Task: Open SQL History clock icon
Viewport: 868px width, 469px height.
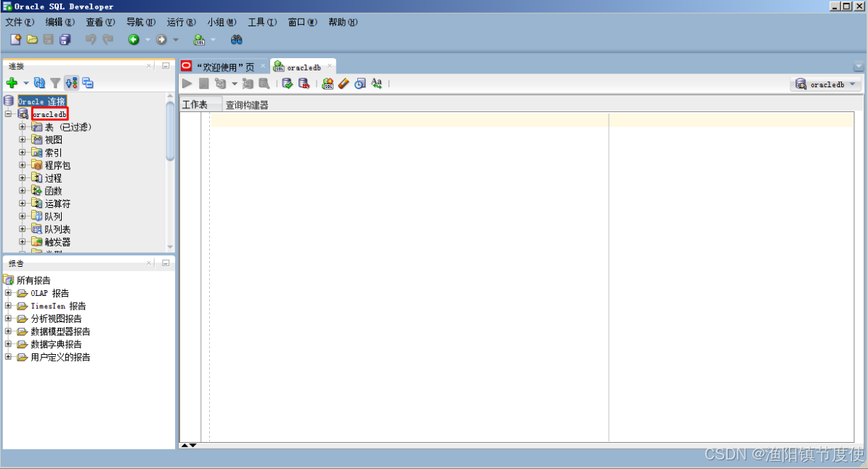Action: 360,83
